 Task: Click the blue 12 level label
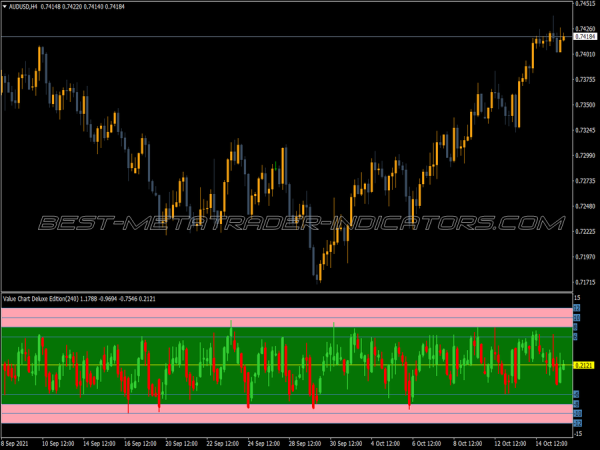[x=577, y=308]
